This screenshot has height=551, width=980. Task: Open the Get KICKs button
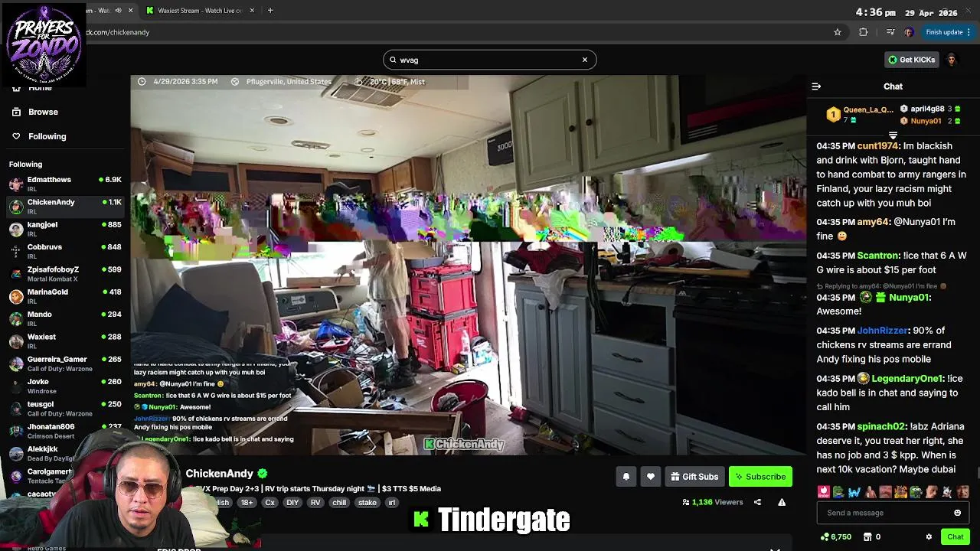(x=911, y=60)
